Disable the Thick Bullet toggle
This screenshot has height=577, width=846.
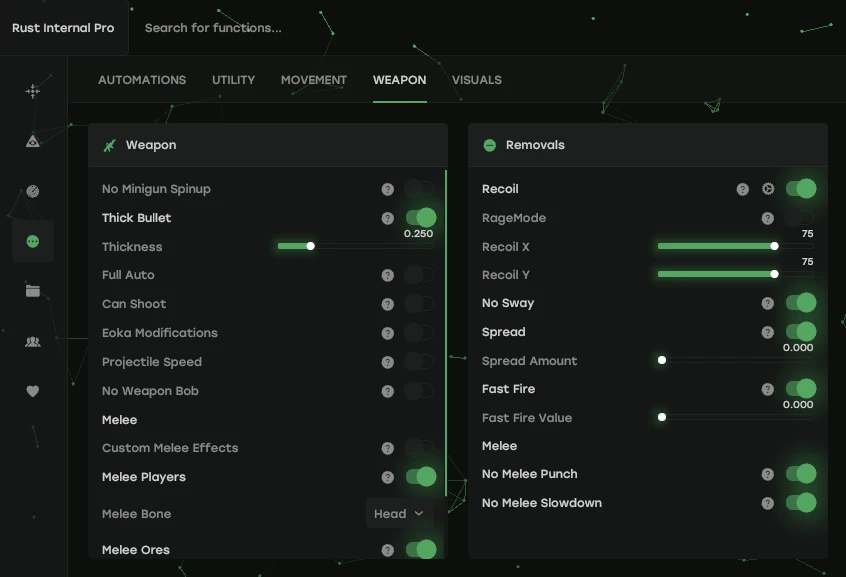point(421,218)
